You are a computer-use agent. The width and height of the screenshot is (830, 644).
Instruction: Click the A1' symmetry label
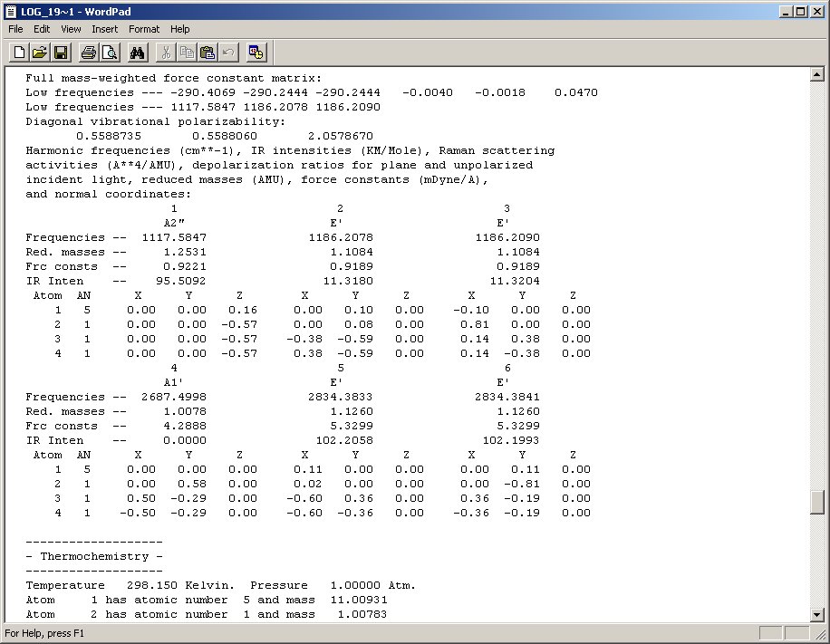[174, 382]
